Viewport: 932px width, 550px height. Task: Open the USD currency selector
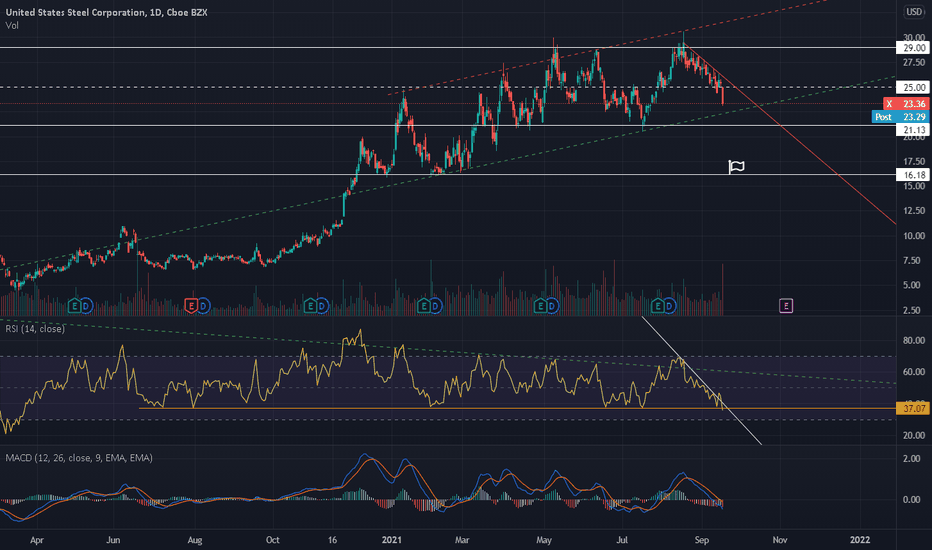pos(914,11)
